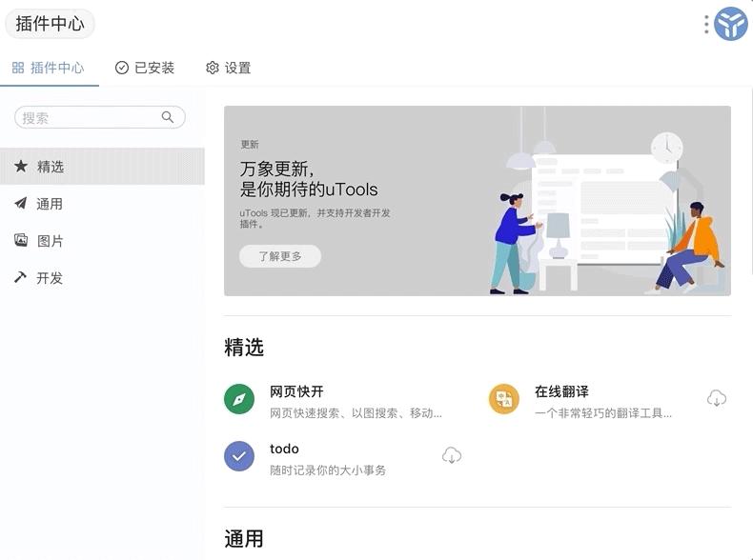The image size is (753, 560).
Task: Click the 万象更新 banner headline
Action: (309, 179)
